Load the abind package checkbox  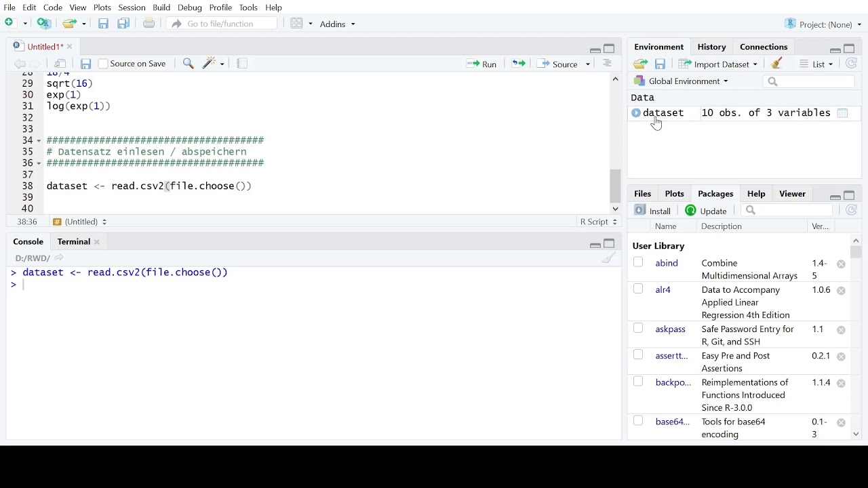pos(638,262)
